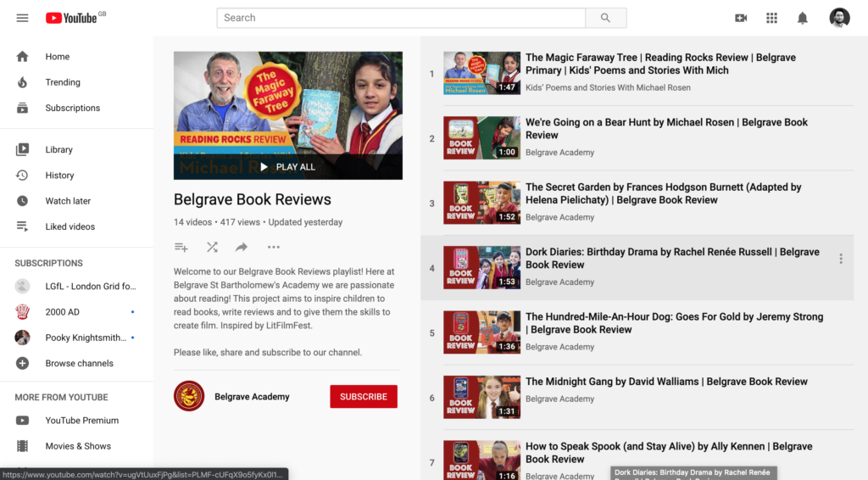This screenshot has height=480, width=868.
Task: Open the hamburger guide menu
Action: (x=22, y=18)
